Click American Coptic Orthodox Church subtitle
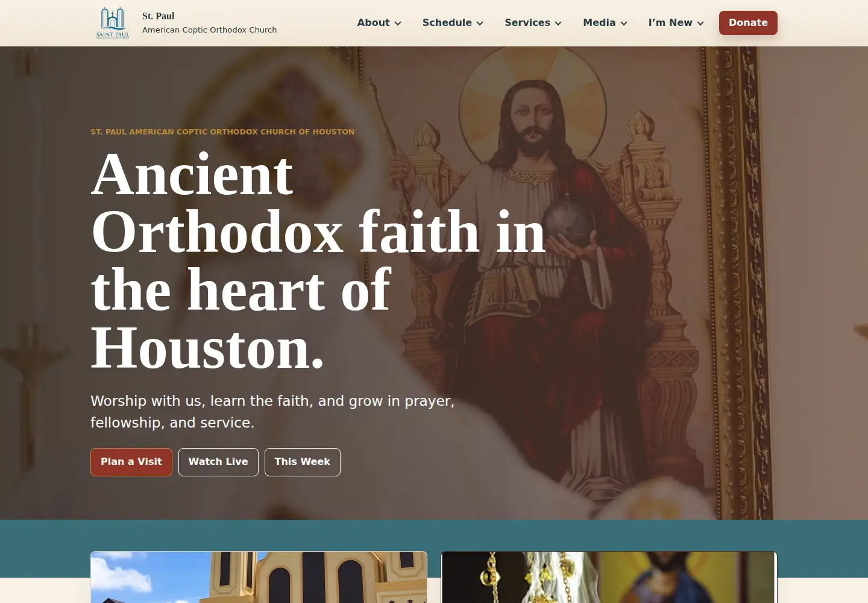Image resolution: width=868 pixels, height=603 pixels. coord(210,30)
